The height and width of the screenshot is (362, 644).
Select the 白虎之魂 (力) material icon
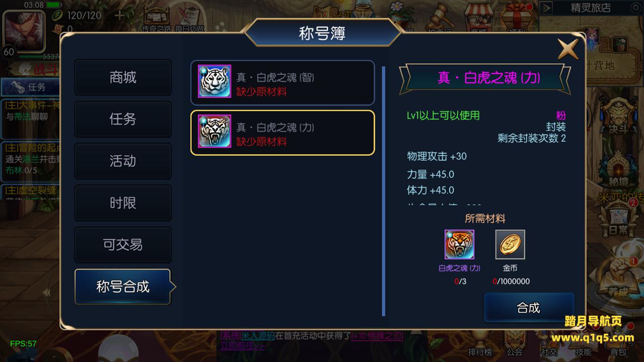459,245
